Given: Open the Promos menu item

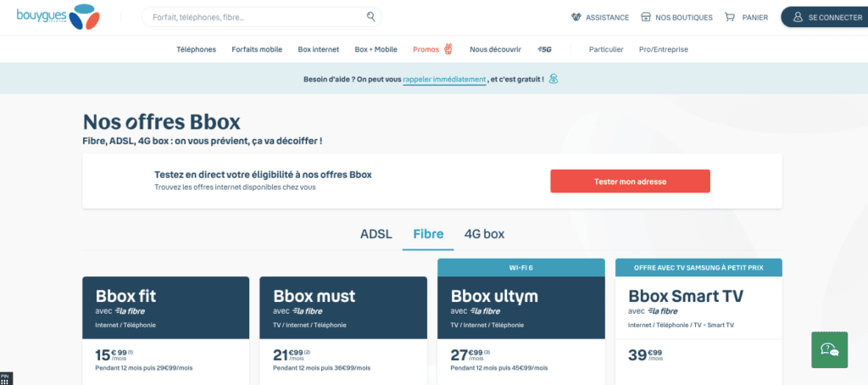Looking at the screenshot, I should pos(426,49).
